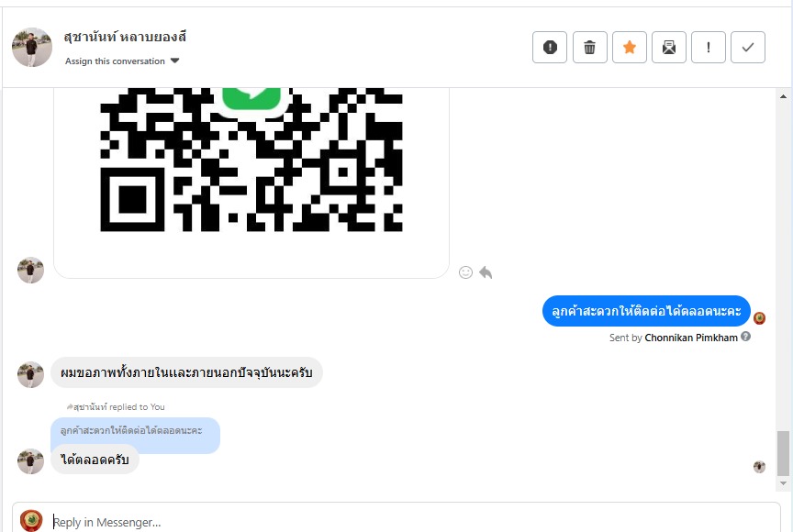Toggle the orange star follow-up marker
The width and height of the screenshot is (793, 532).
[x=630, y=48]
